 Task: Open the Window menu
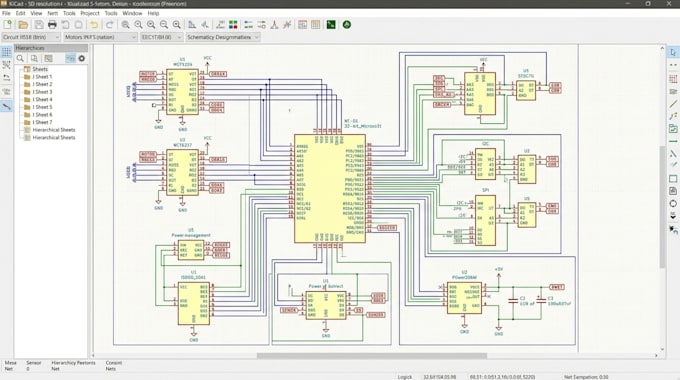(132, 13)
